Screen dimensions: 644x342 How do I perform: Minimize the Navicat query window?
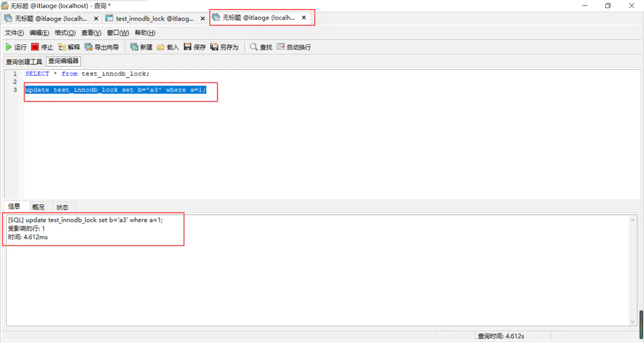tap(585, 6)
